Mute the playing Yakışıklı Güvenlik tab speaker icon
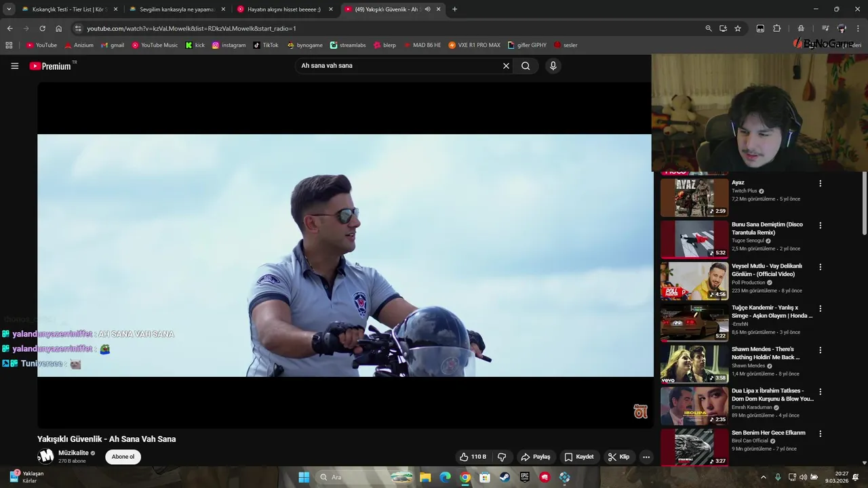The image size is (868, 488). click(427, 9)
